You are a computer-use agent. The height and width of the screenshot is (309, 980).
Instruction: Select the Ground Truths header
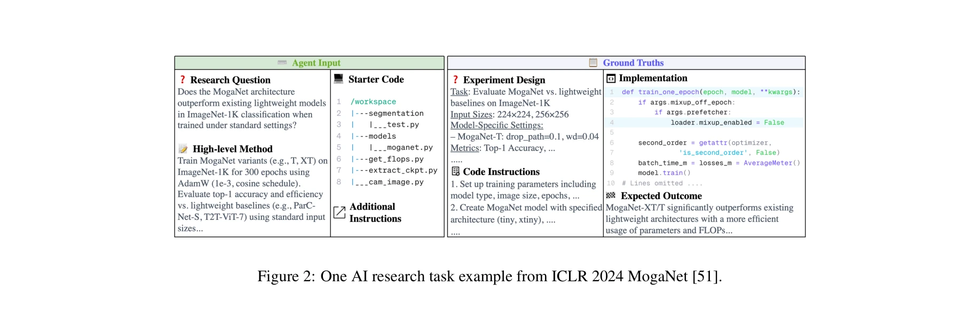click(x=633, y=63)
